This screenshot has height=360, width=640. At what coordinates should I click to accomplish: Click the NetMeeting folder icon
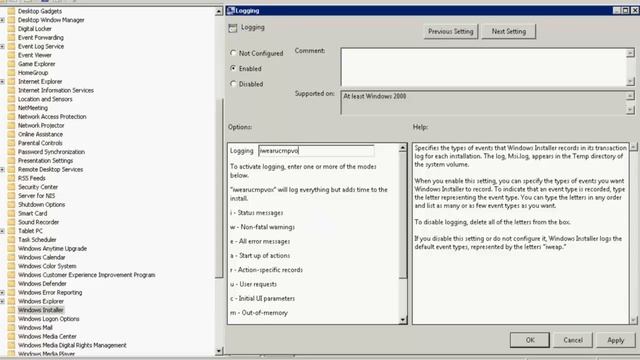point(11,108)
